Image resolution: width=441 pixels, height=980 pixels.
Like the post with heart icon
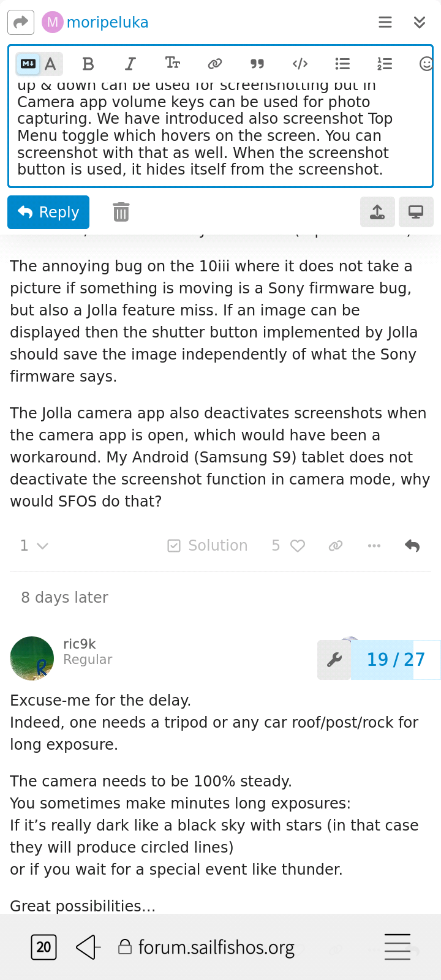pyautogui.click(x=298, y=546)
